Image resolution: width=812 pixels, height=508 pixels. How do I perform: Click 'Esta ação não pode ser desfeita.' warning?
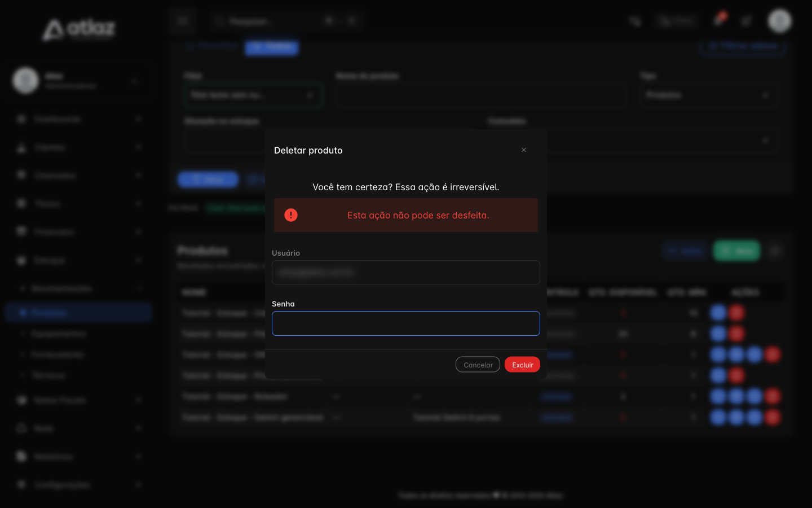[x=418, y=215]
